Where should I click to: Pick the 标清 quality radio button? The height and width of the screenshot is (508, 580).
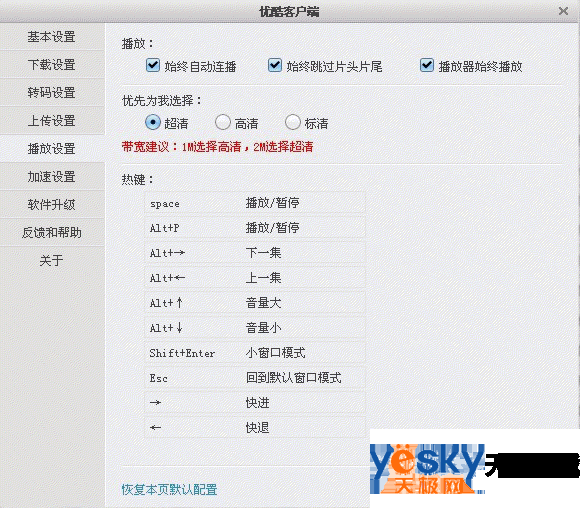(293, 122)
